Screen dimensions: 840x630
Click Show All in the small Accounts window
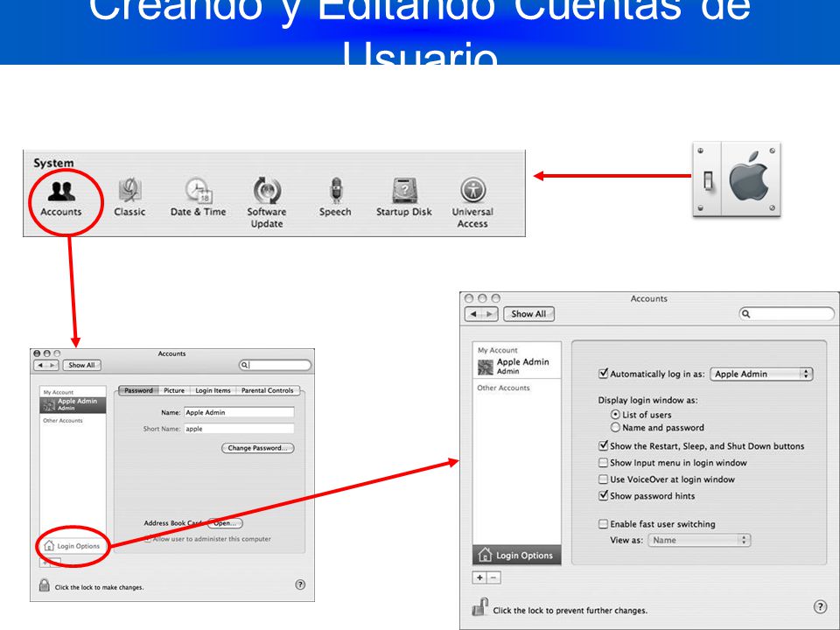coord(81,365)
